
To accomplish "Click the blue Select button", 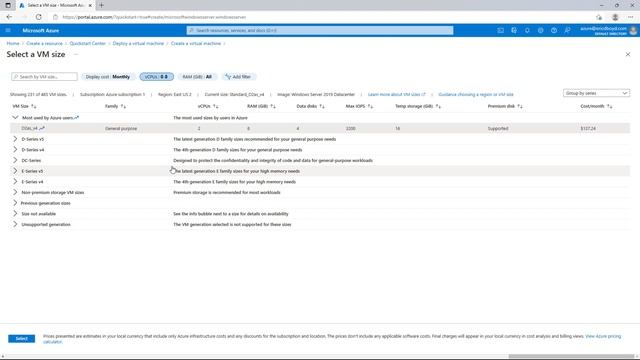I will 22,338.
